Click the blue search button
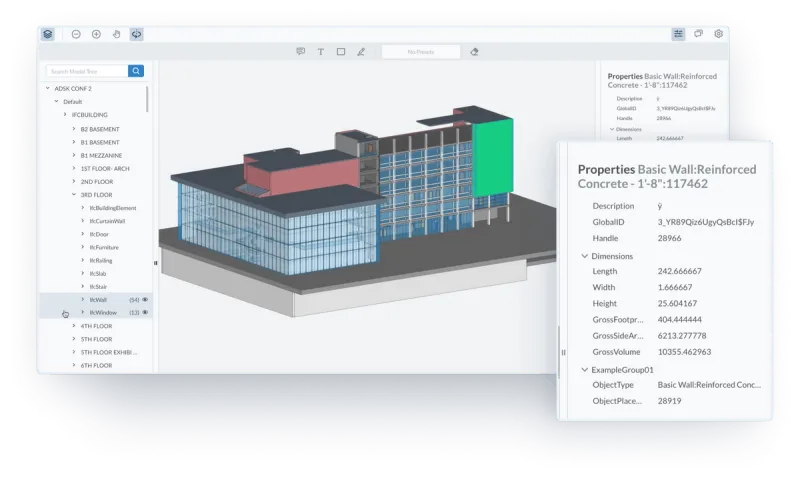This screenshot has width=800, height=477. coord(136,71)
